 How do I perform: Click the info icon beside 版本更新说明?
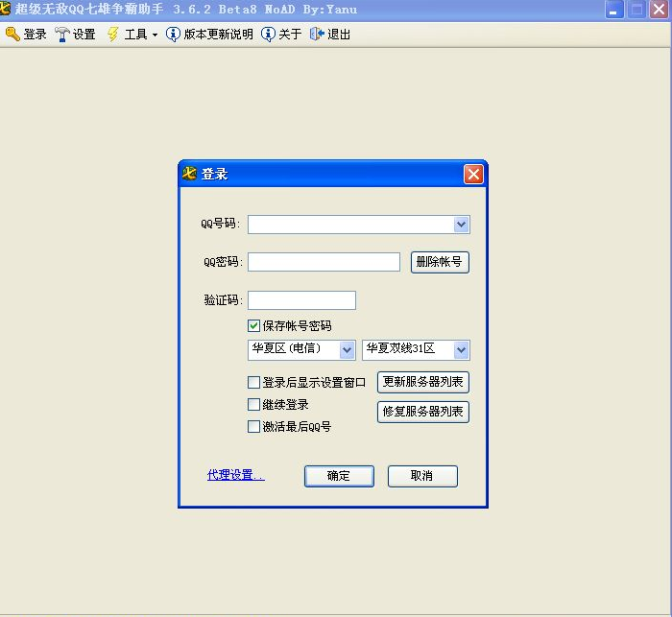[x=173, y=35]
